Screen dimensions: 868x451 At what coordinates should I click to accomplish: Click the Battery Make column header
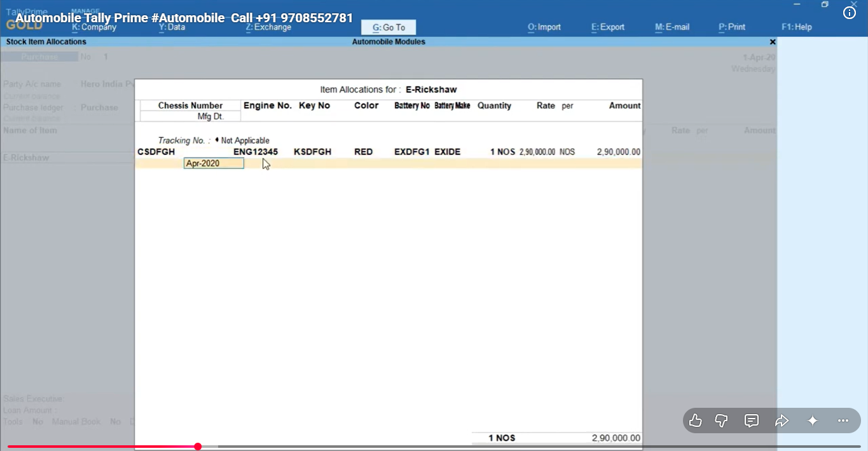(452, 105)
